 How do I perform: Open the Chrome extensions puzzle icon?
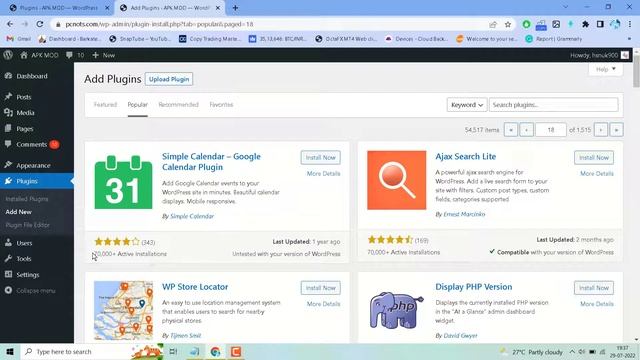(585, 24)
